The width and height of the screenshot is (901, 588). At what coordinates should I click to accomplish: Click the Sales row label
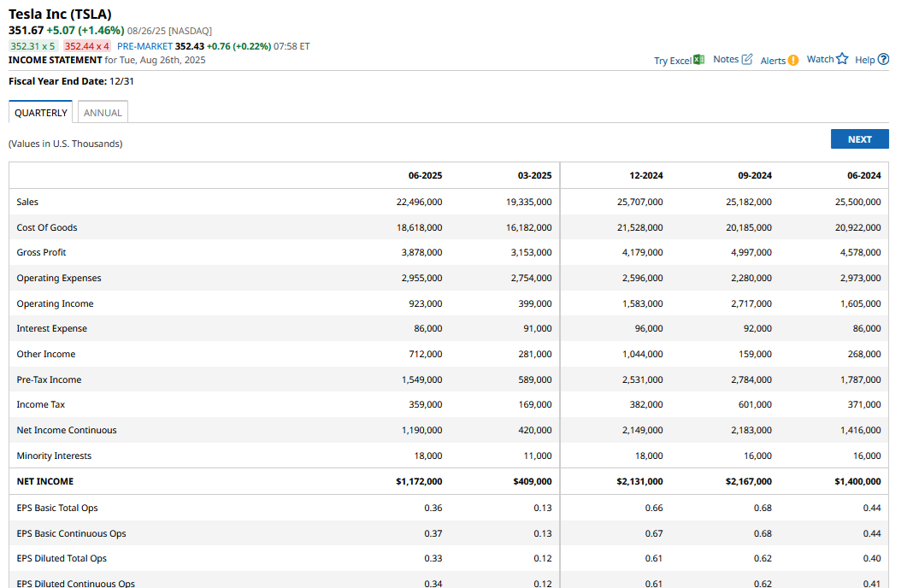[x=27, y=202]
